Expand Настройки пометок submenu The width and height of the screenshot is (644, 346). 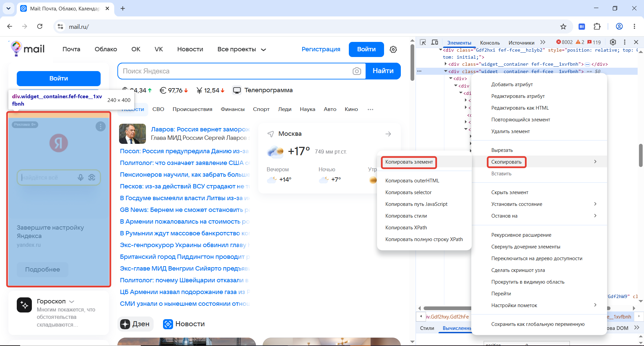(539, 305)
